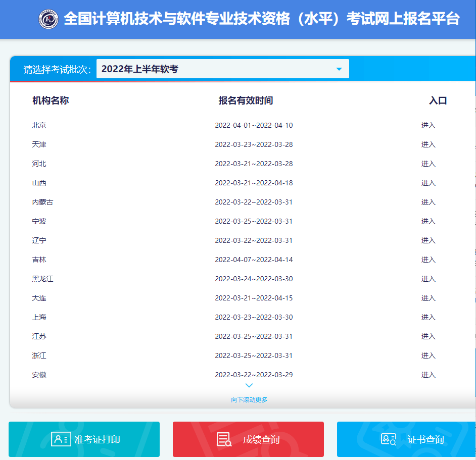Image resolution: width=476 pixels, height=460 pixels.
Task: Click 进入 in the 浙江 row
Action: tap(428, 356)
